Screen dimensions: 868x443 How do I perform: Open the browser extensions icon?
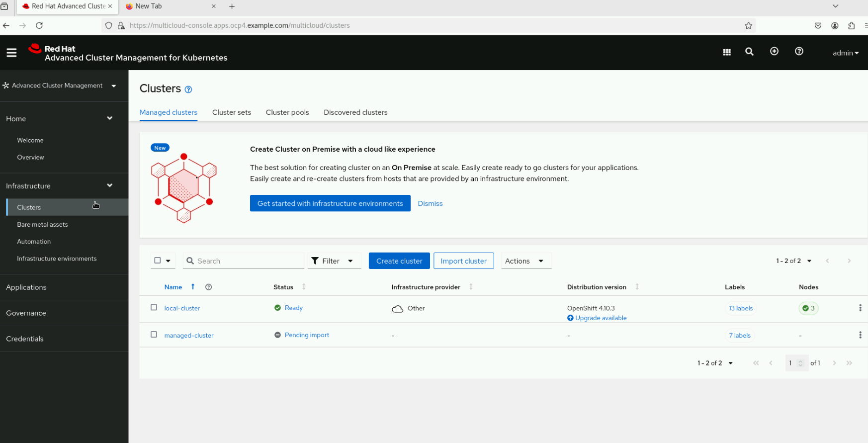click(x=851, y=25)
